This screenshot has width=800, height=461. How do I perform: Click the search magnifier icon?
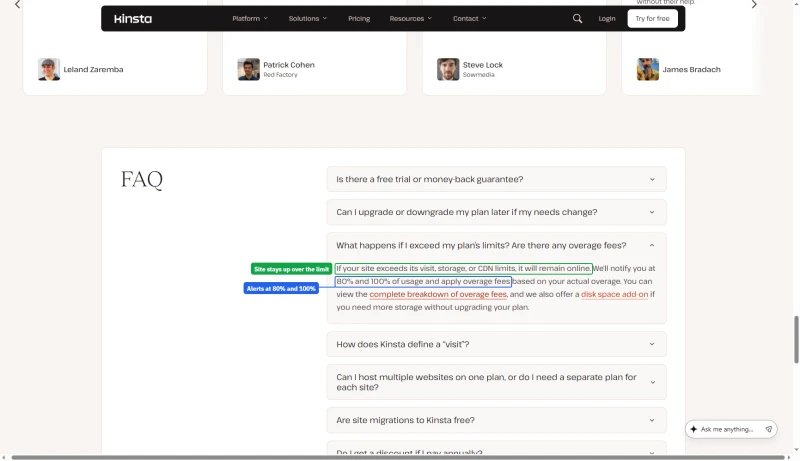[x=577, y=18]
